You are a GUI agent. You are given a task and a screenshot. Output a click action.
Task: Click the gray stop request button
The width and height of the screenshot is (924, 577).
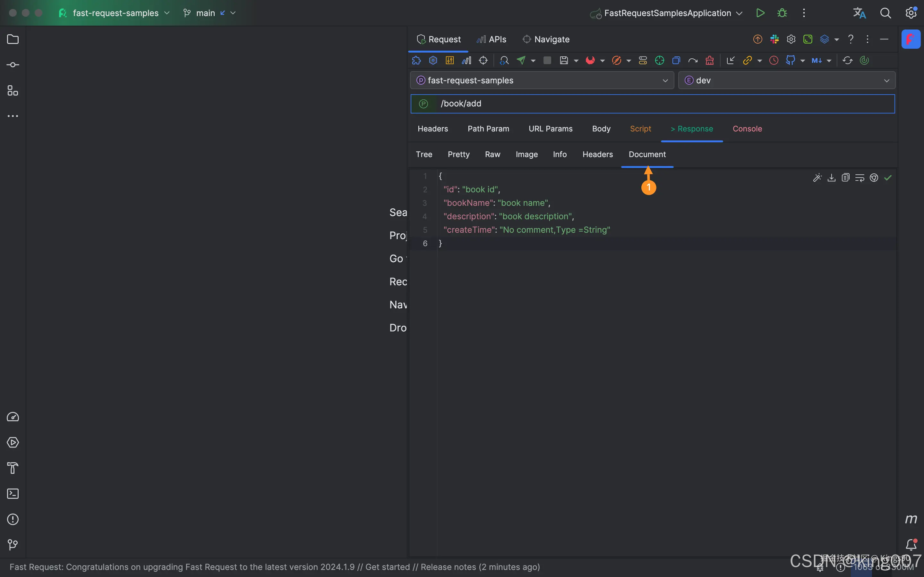point(547,60)
